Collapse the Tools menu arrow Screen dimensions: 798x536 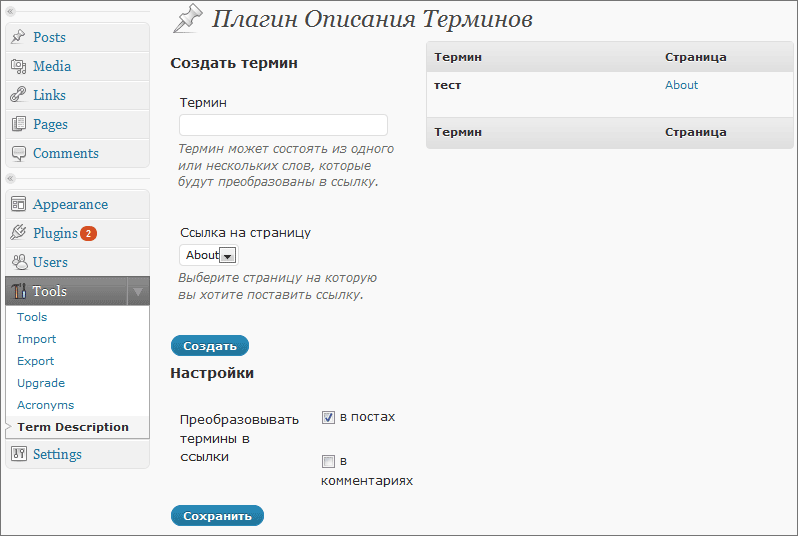click(x=138, y=292)
